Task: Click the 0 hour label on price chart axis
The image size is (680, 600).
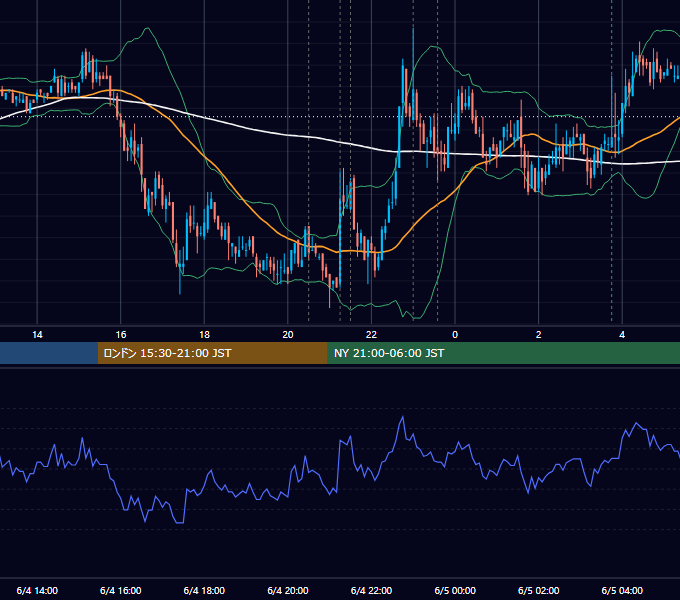Action: [x=455, y=335]
